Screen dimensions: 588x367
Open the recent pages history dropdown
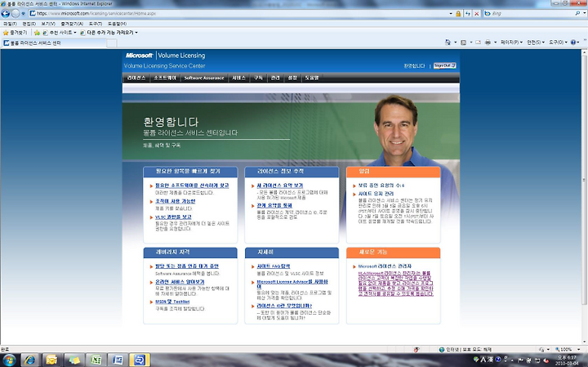click(x=23, y=14)
